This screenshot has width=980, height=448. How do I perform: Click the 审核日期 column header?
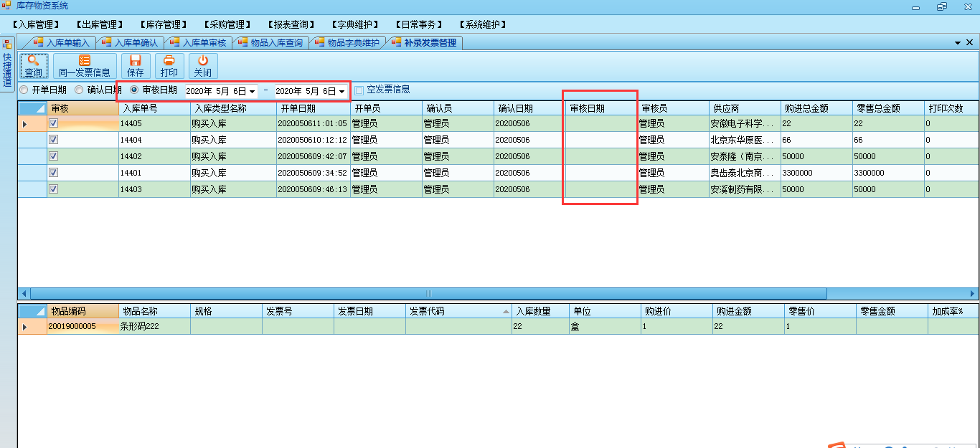coord(601,109)
